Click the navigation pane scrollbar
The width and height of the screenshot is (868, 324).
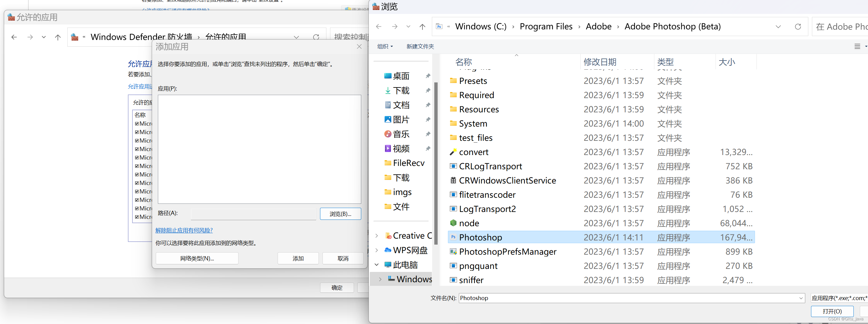[436, 164]
